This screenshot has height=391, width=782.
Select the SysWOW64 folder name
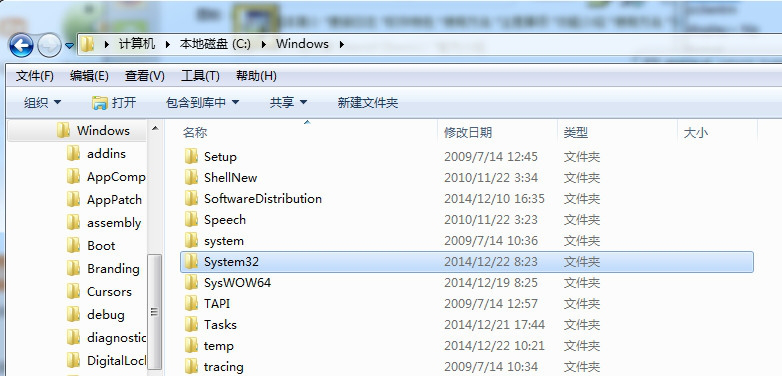[237, 283]
